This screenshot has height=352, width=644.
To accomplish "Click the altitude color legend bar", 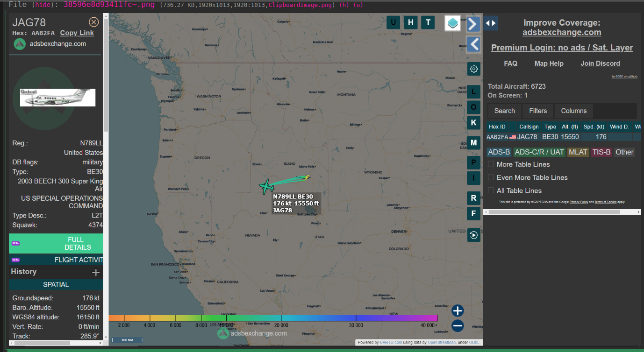I will [x=273, y=318].
